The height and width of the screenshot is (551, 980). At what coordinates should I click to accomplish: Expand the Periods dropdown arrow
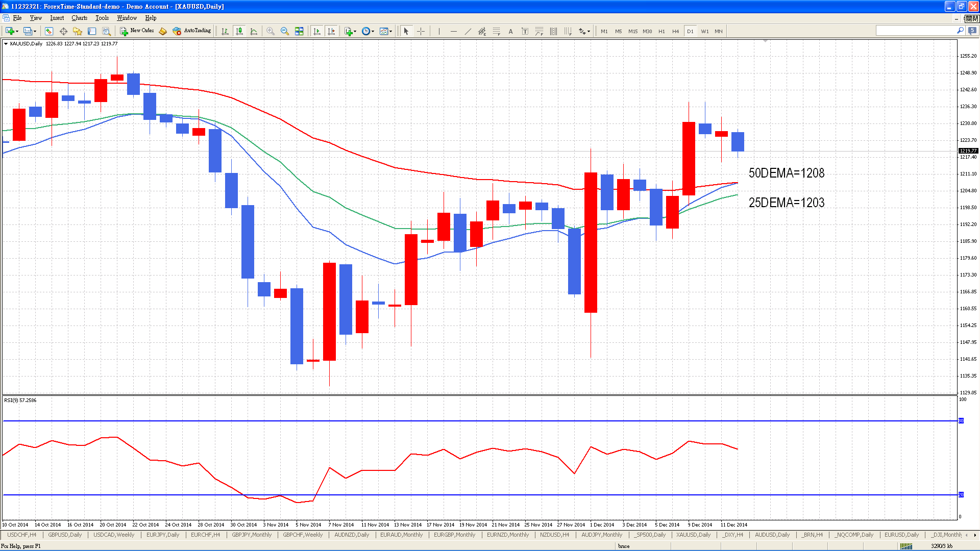[x=373, y=32]
